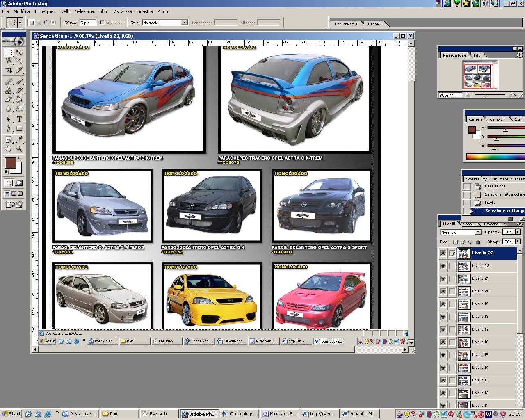Select the Rectangular Marquee tool
The image size is (525, 420).
9,52
